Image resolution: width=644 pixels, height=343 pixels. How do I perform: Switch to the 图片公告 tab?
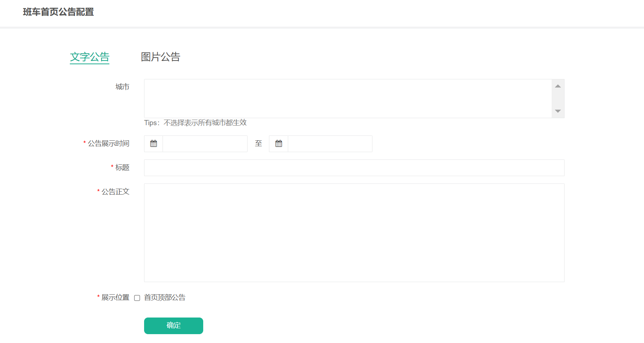160,57
